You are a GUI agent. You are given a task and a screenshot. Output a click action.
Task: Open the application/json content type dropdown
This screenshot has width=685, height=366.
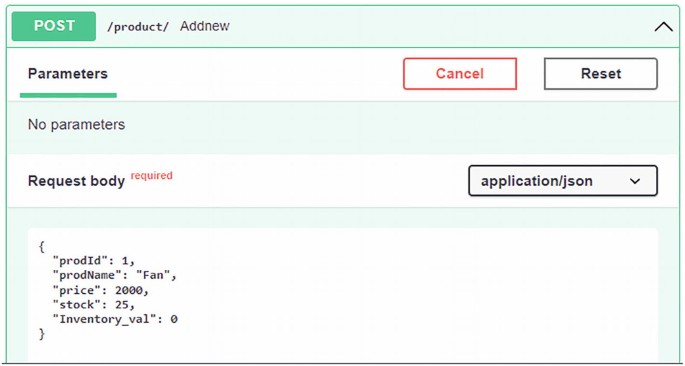pos(563,180)
